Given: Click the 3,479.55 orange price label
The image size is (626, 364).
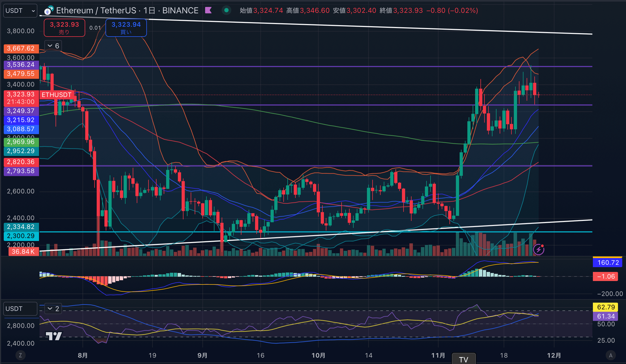Looking at the screenshot, I should [x=21, y=74].
